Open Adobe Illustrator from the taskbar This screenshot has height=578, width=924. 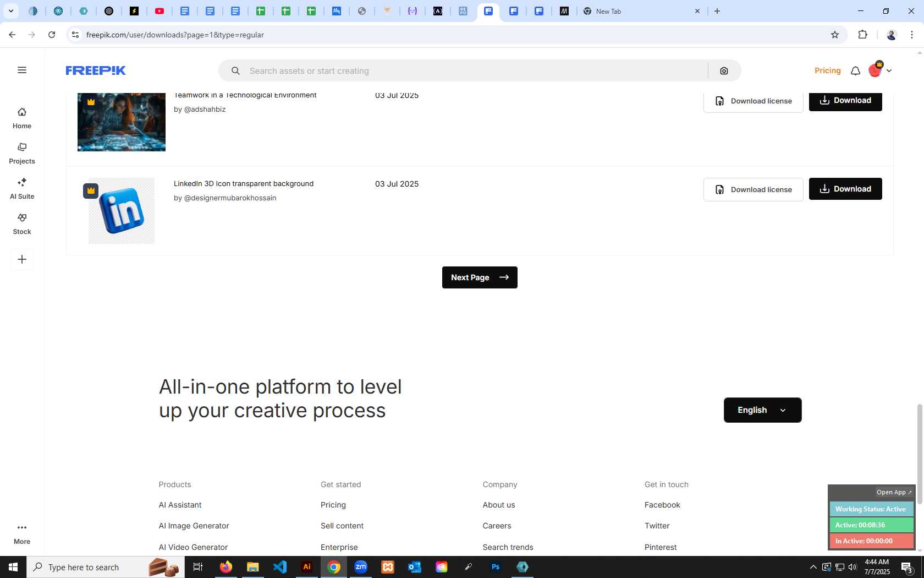pos(307,567)
